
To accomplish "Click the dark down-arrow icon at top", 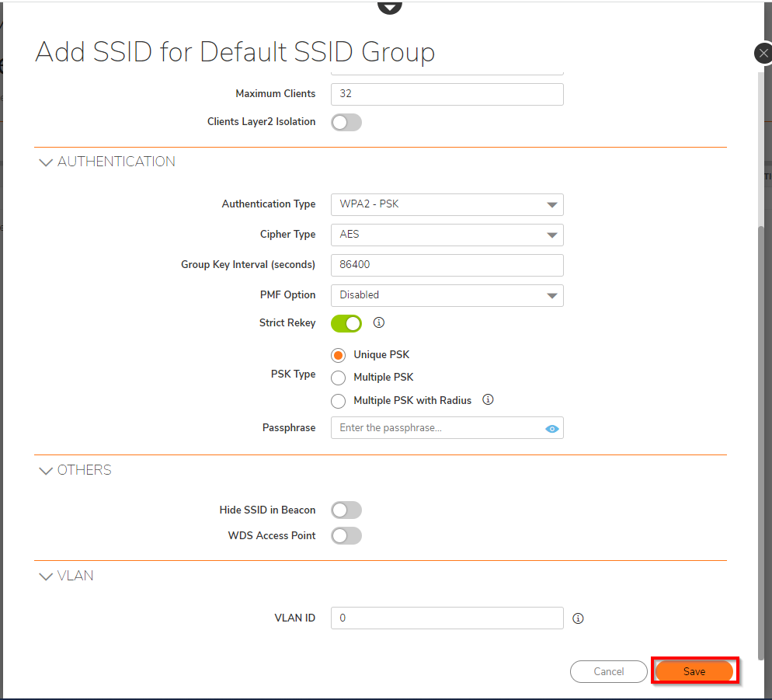I will [390, 6].
